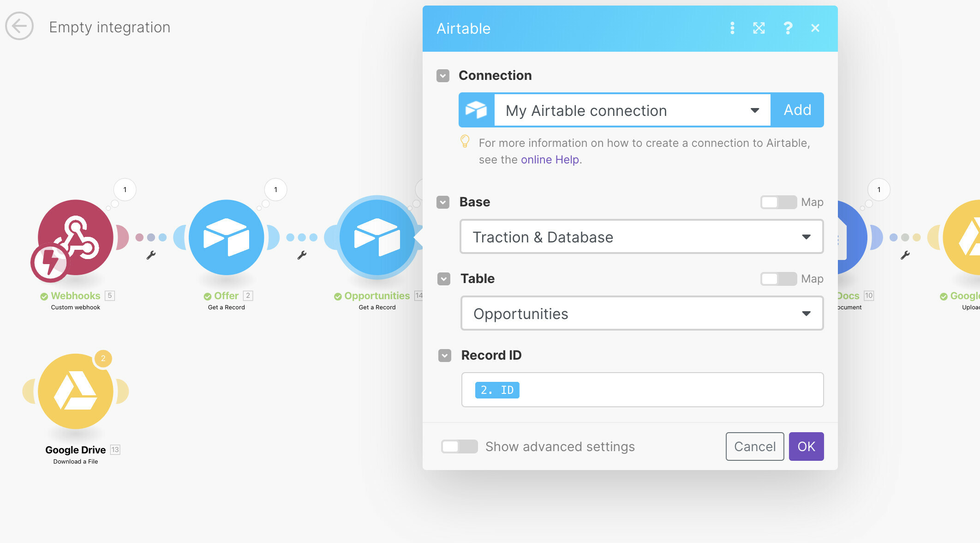Screen dimensions: 980x543
Task: Click the Webhooks module number 5
Action: (110, 296)
